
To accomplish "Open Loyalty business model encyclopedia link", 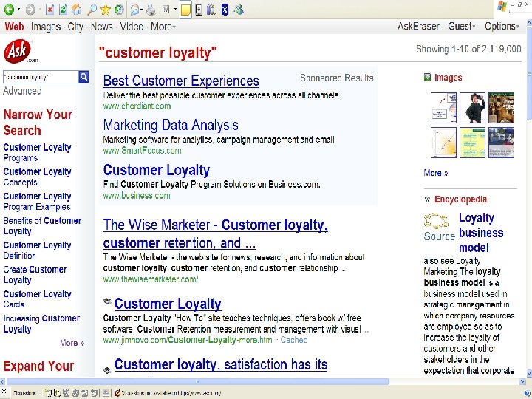I will (x=481, y=233).
